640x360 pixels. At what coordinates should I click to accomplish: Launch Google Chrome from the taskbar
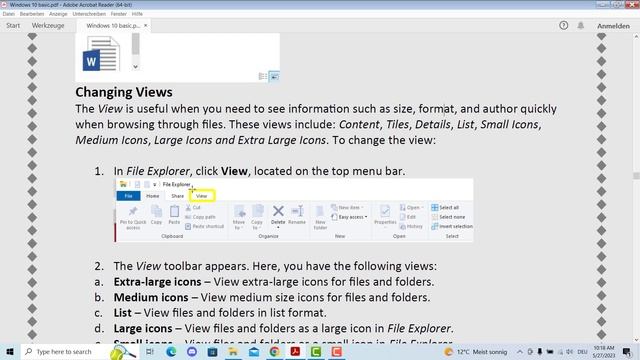click(x=274, y=351)
